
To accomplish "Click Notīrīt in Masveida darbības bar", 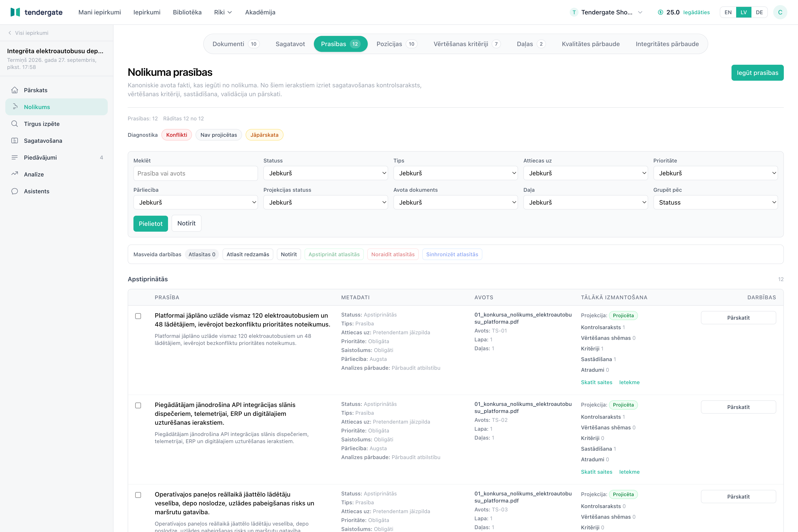I will point(289,254).
